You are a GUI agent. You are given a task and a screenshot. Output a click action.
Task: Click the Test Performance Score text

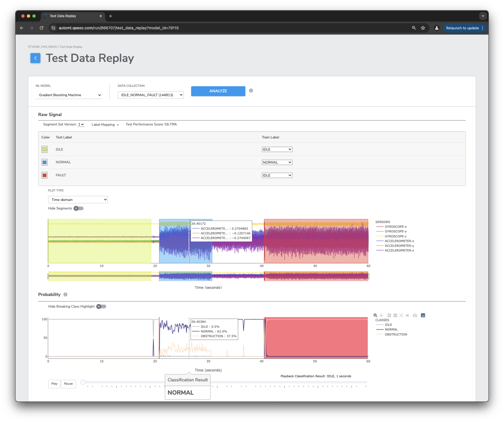[x=151, y=124]
